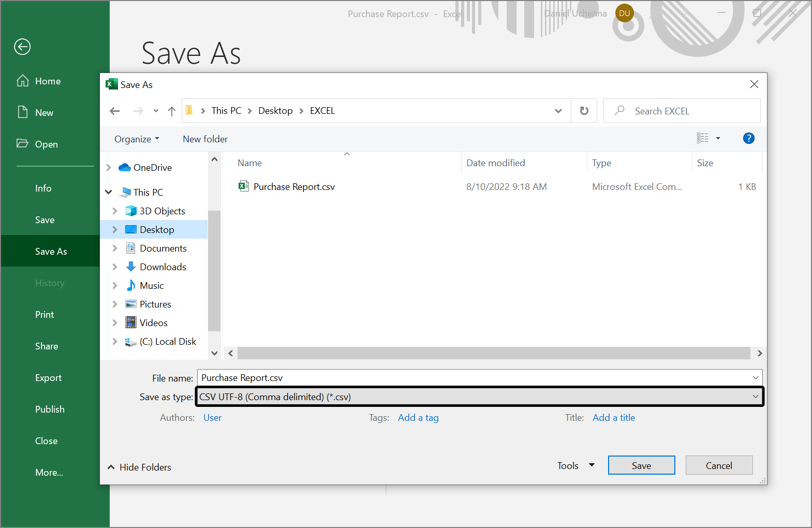
Task: Click the search magnifier icon
Action: (619, 110)
